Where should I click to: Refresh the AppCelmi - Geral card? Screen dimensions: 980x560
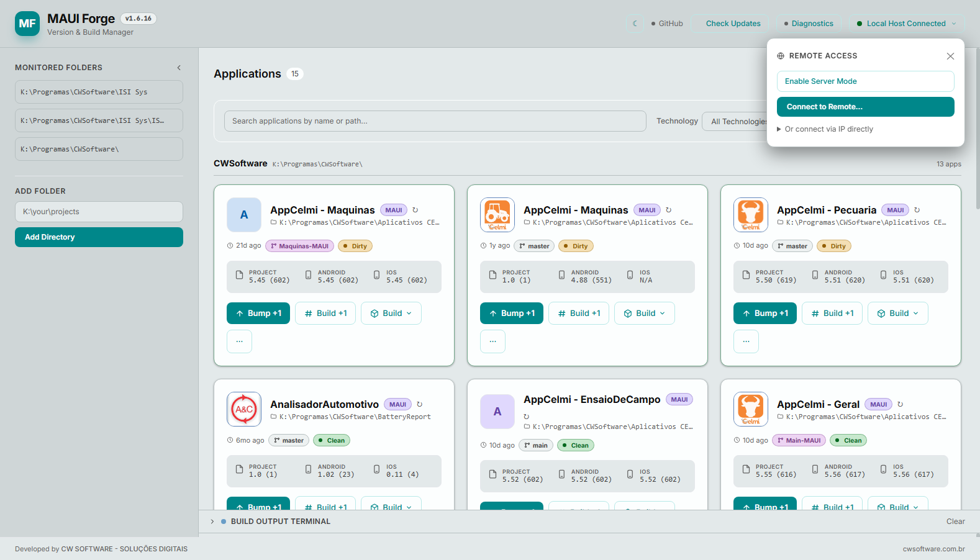tap(901, 404)
